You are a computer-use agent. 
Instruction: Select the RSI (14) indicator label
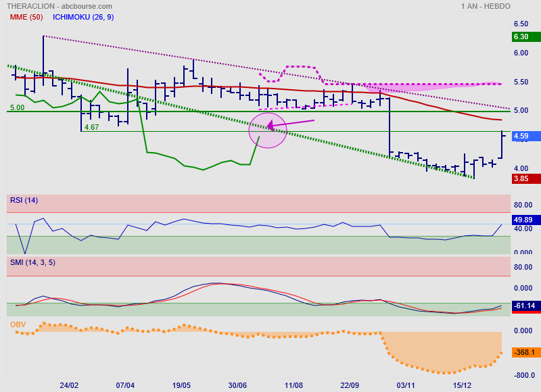(24, 200)
